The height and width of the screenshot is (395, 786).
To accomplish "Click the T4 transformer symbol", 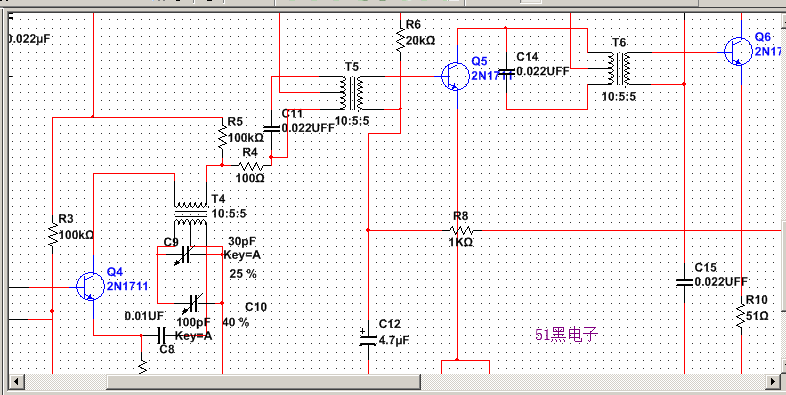I will pyautogui.click(x=190, y=214).
